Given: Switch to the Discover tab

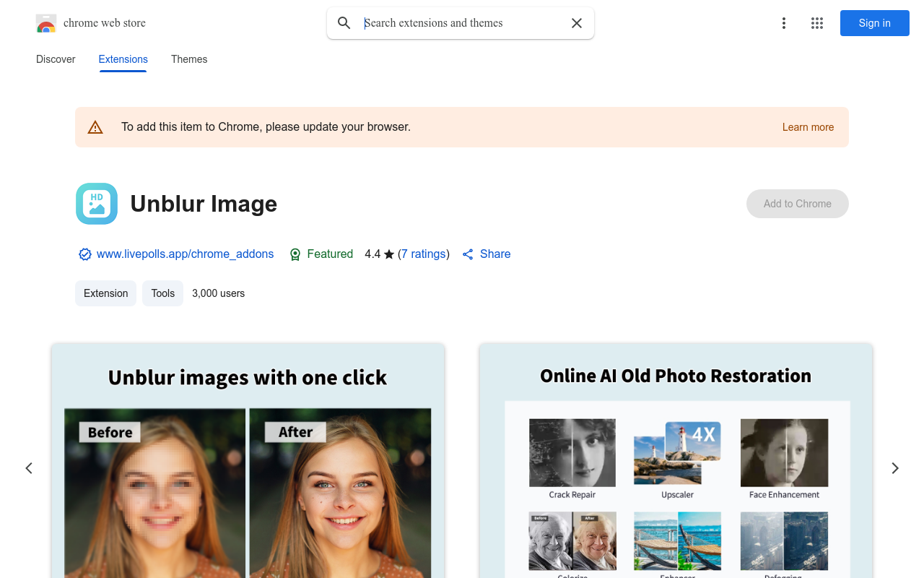Looking at the screenshot, I should 56,59.
